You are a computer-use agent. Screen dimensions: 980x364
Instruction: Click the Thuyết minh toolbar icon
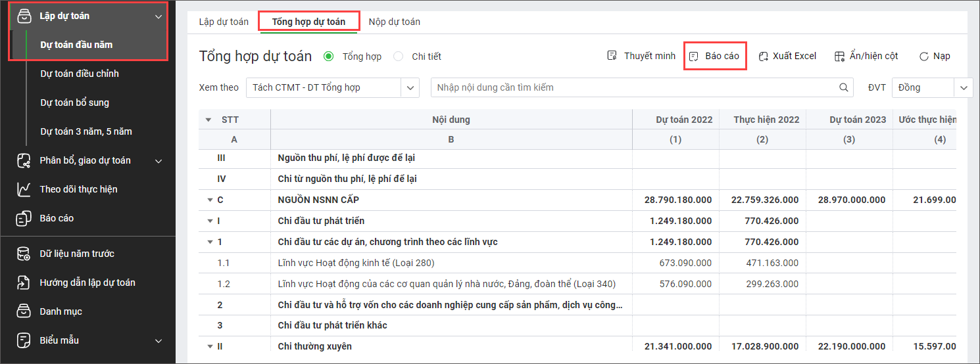(x=612, y=56)
